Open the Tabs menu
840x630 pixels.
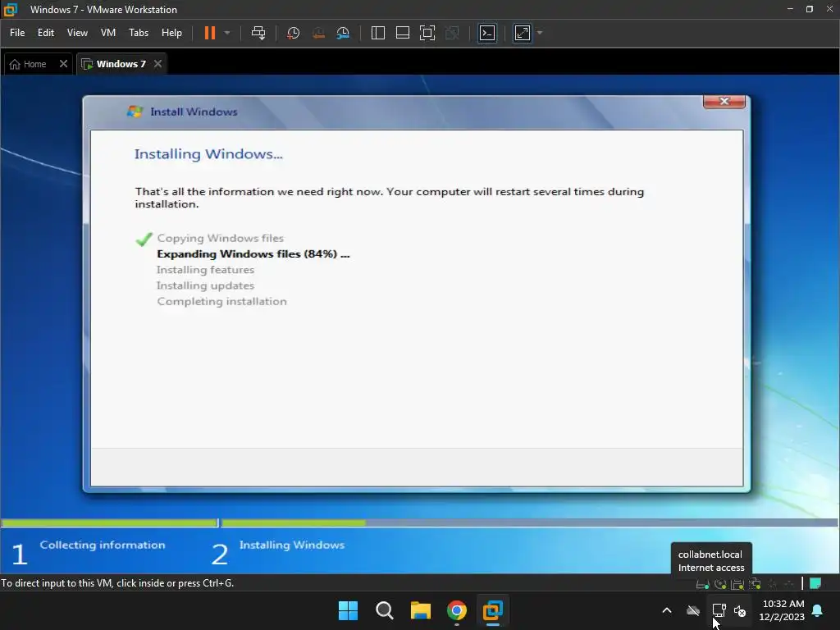139,33
